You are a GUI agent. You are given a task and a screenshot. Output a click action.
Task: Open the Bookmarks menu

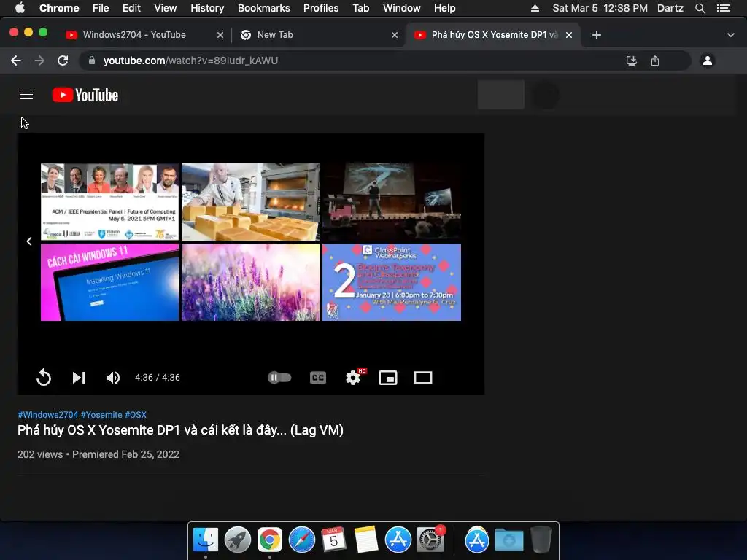click(264, 8)
